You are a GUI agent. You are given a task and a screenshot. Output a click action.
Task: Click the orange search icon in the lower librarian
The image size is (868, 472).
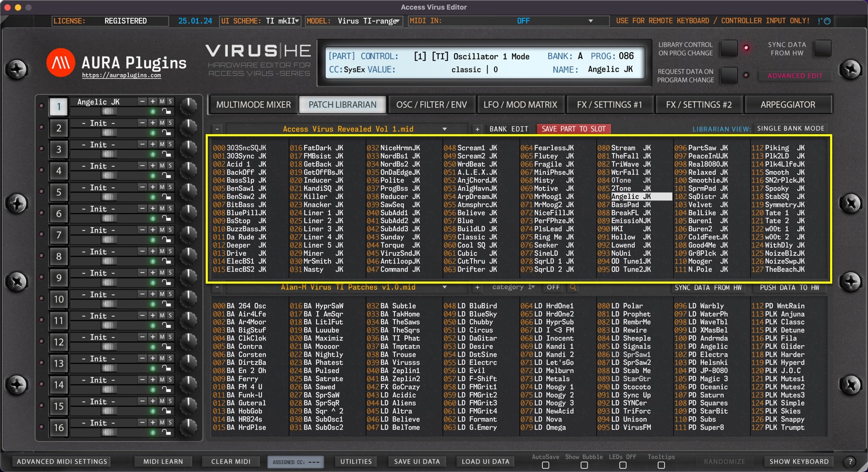pyautogui.click(x=573, y=287)
